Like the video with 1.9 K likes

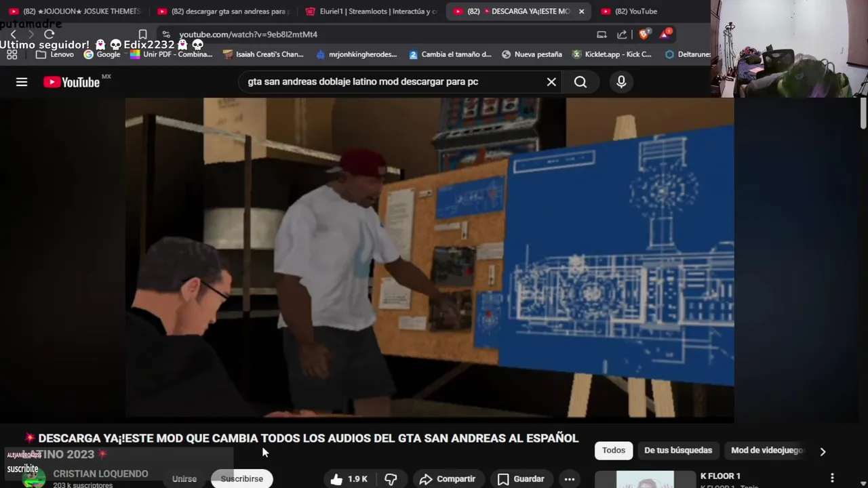pos(349,479)
